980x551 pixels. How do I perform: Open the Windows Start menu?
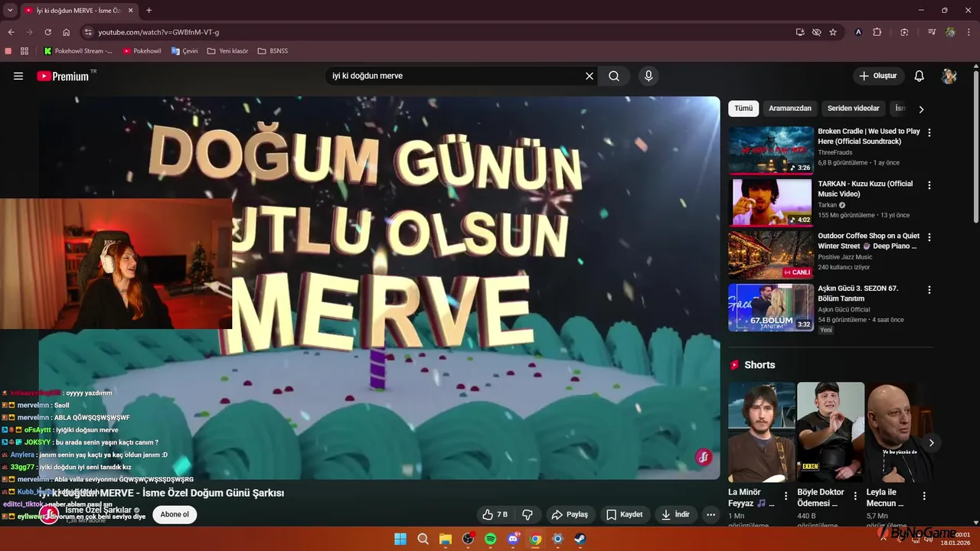[400, 539]
